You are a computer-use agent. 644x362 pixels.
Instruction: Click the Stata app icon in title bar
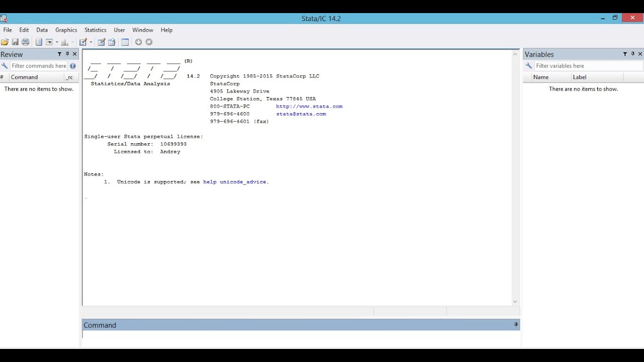4,19
